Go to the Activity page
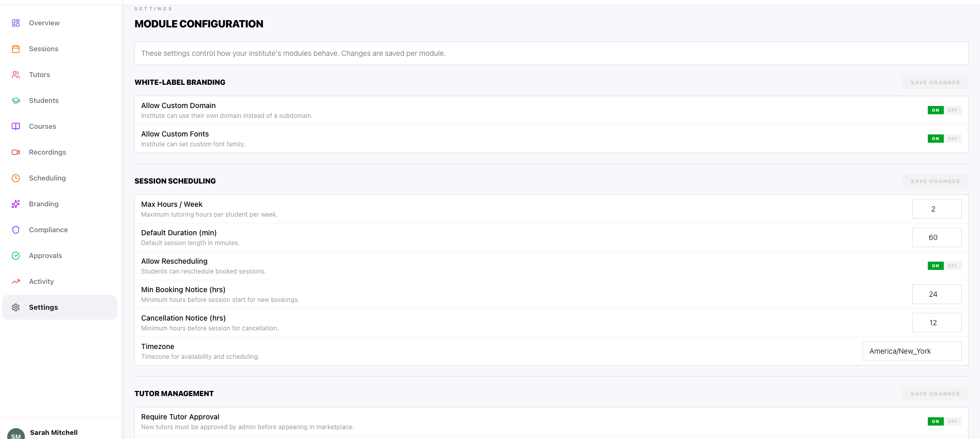 41,282
